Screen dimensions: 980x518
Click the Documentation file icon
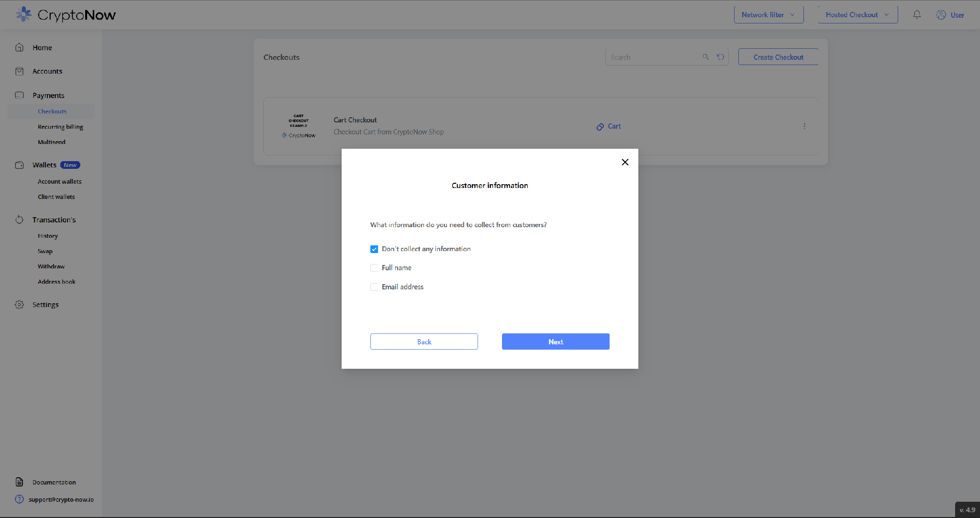pyautogui.click(x=20, y=482)
